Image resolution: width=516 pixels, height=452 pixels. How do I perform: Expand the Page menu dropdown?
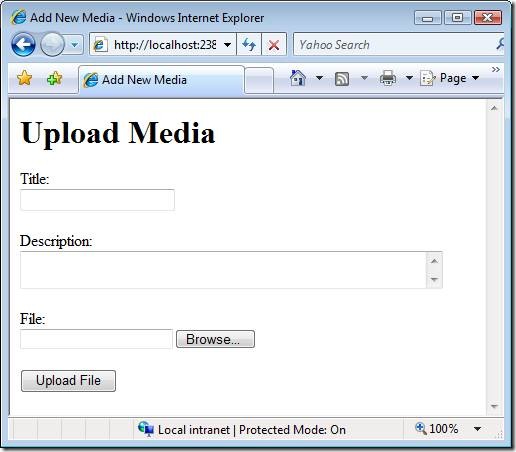tap(476, 78)
